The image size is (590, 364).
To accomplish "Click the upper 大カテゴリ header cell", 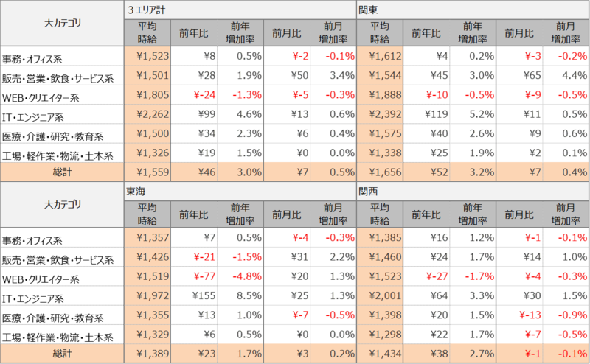I will [x=63, y=23].
